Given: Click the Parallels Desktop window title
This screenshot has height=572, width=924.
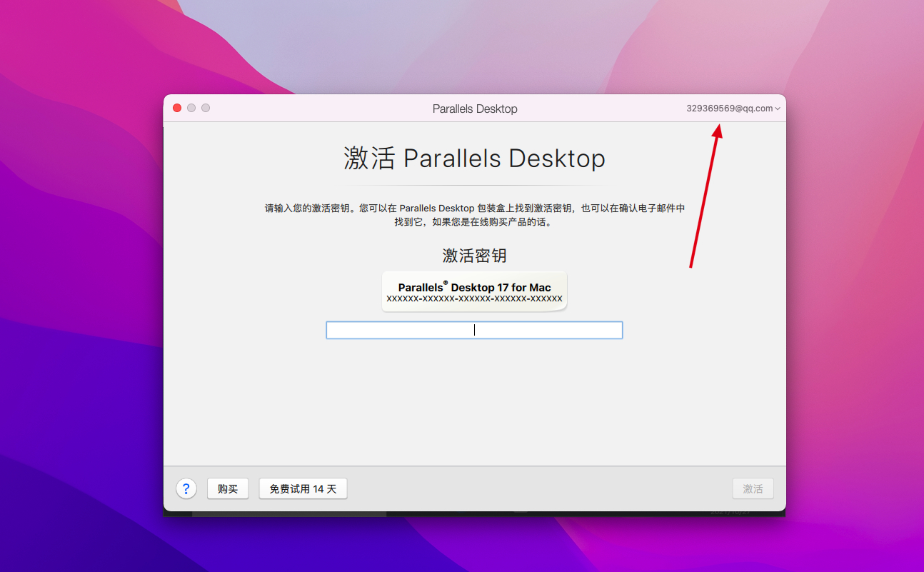Looking at the screenshot, I should (x=475, y=109).
